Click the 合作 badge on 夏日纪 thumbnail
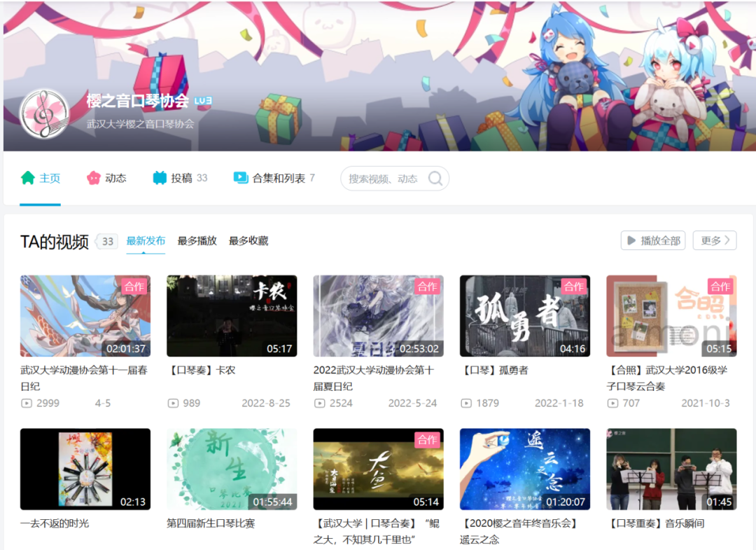This screenshot has width=756, height=550. click(x=427, y=287)
